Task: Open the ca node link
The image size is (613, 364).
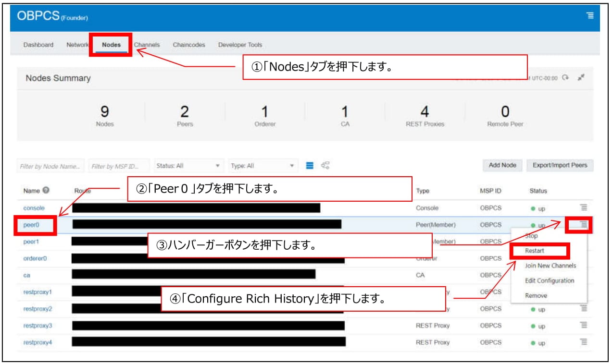Action: 26,275
